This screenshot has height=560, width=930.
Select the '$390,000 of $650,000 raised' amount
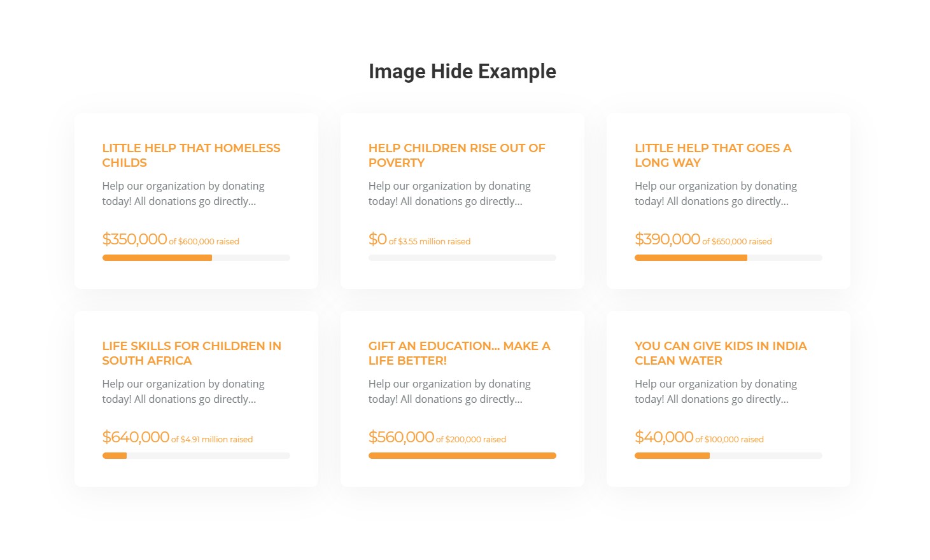pos(703,240)
